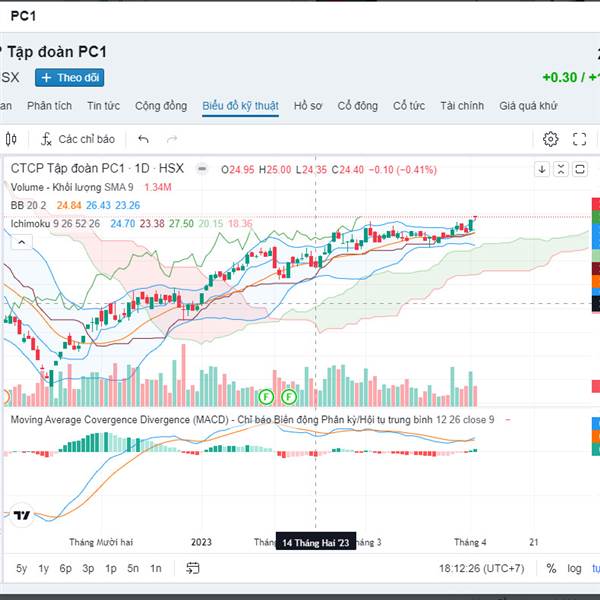Image resolution: width=600 pixels, height=600 pixels.
Task: Move the chart pane down
Action: [542, 169]
